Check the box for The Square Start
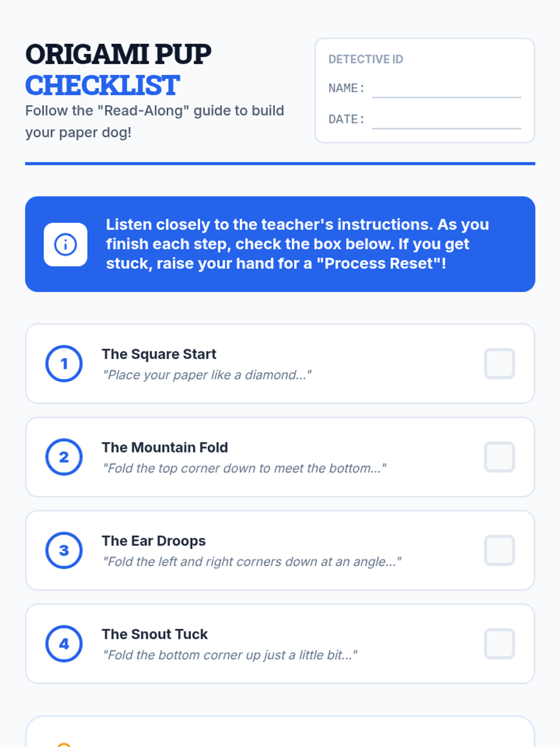The height and width of the screenshot is (747, 560). point(499,364)
